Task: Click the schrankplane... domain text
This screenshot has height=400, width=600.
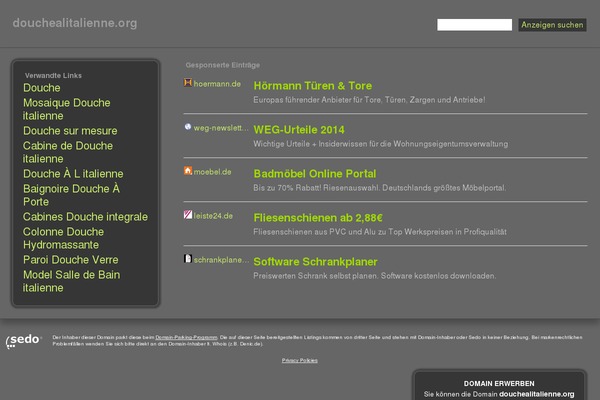Action: [x=221, y=260]
